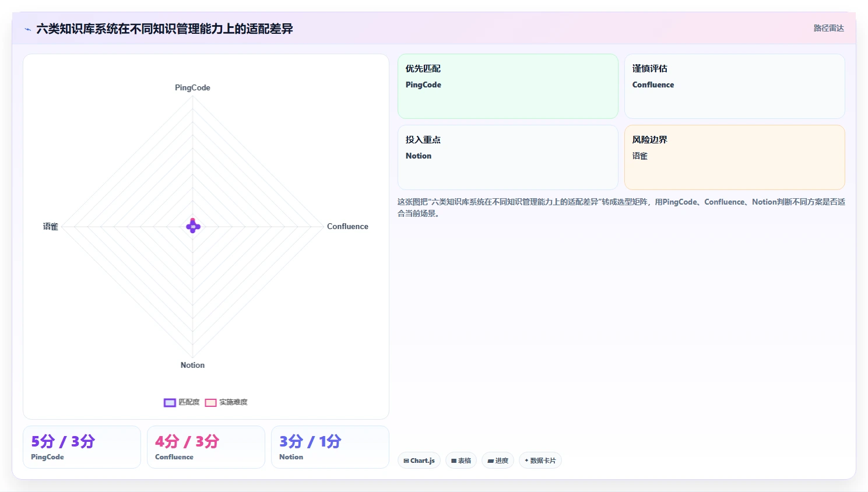Select the 谨慎评估 Confluence card

[735, 86]
